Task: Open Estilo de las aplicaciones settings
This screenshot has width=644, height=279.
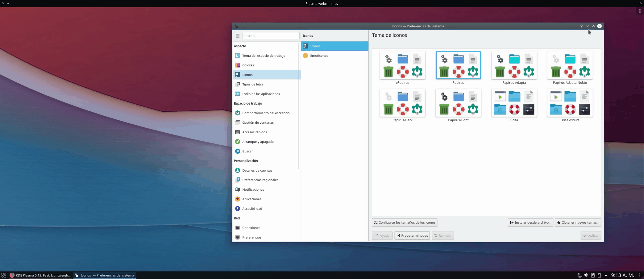Action: [261, 94]
